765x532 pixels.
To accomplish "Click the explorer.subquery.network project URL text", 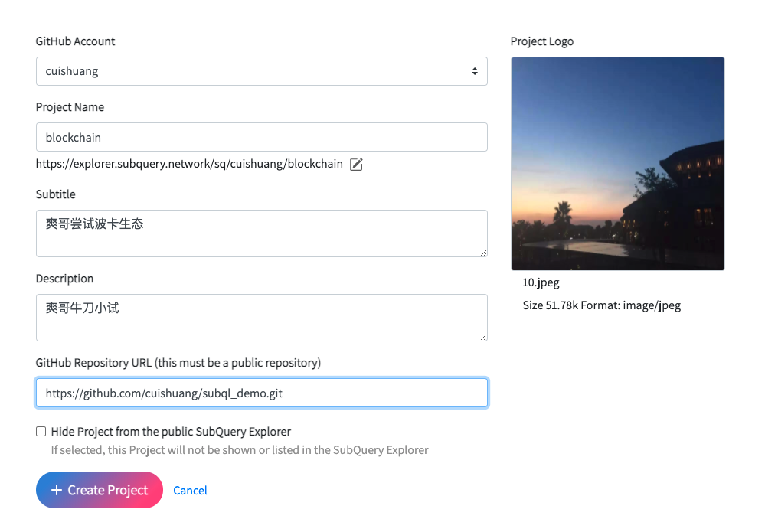I will point(189,164).
